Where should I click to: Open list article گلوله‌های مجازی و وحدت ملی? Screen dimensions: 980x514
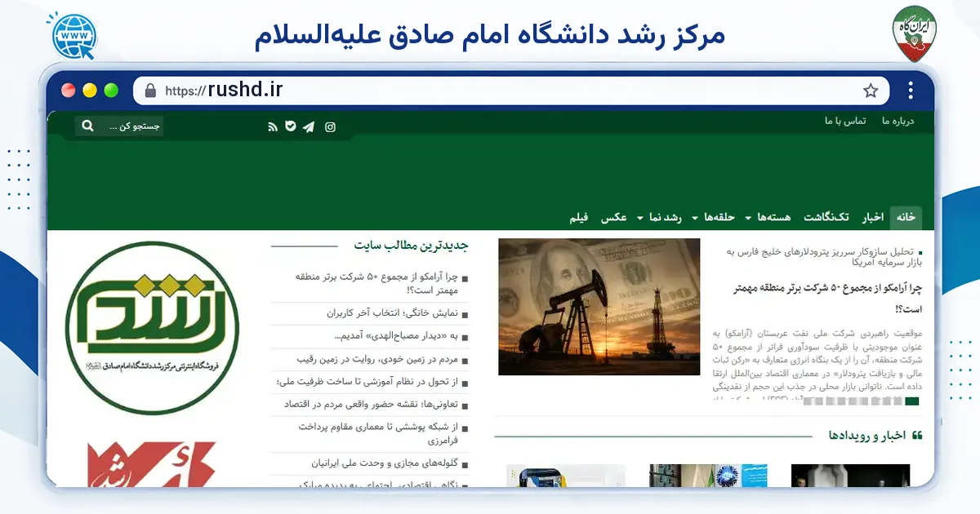(385, 463)
